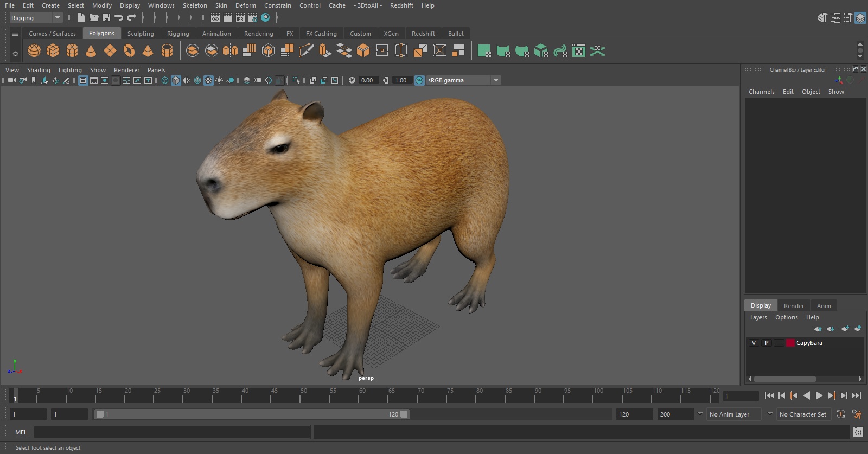
Task: Click the range slider bar handle at 120
Action: pos(404,414)
